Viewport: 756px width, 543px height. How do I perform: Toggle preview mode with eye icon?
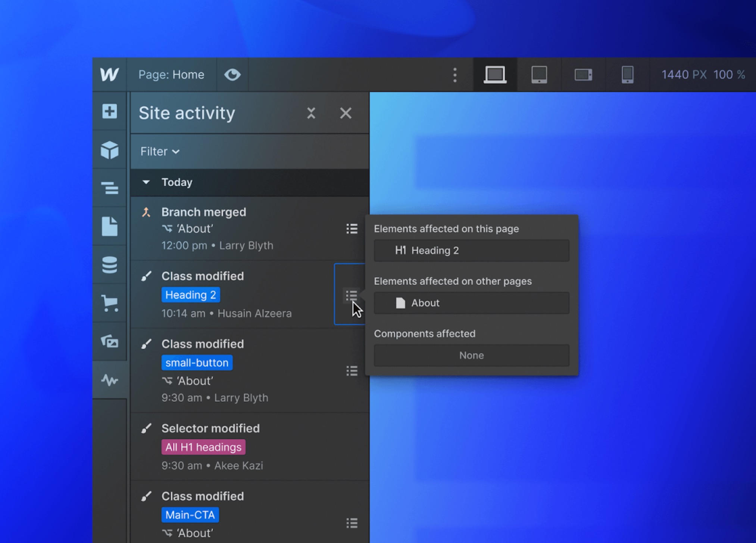(x=232, y=75)
